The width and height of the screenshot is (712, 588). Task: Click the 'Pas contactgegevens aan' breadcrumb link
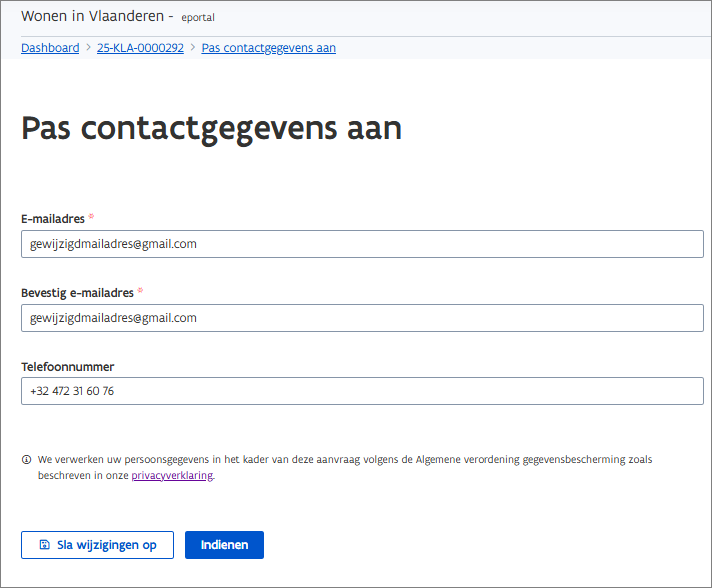[268, 48]
